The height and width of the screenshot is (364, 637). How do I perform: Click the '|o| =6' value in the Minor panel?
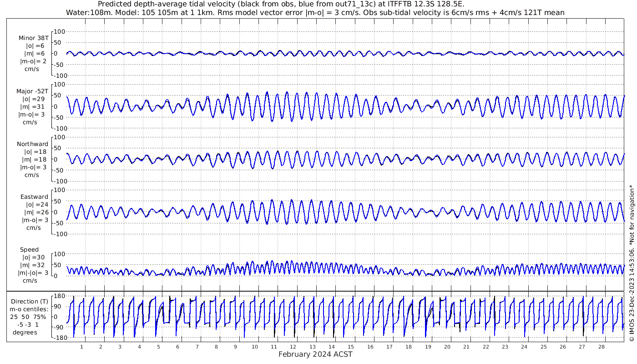tap(35, 46)
